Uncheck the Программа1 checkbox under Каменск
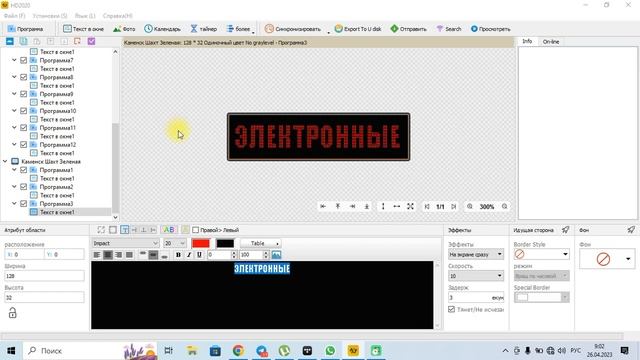Image resolution: width=640 pixels, height=360 pixels. click(x=24, y=170)
